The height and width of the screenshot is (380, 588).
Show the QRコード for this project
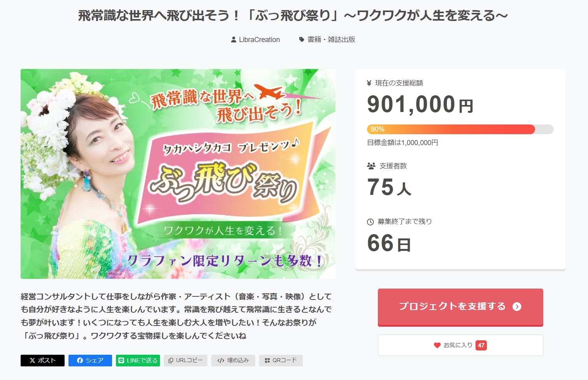tap(281, 361)
